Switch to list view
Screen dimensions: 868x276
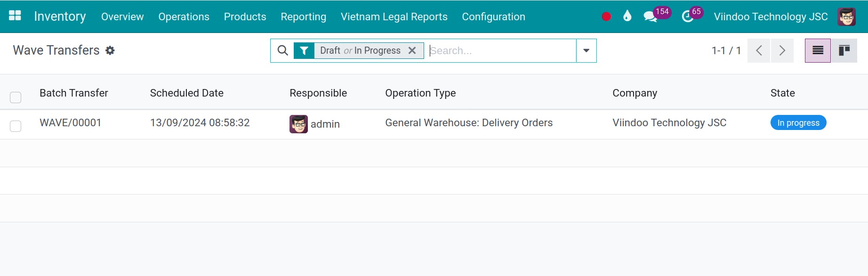tap(818, 50)
